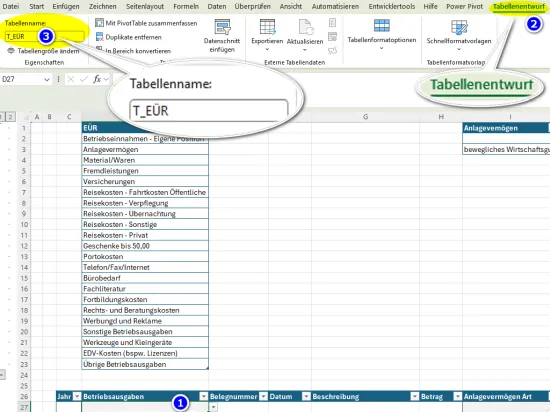Select the cell Fachliteratur

tap(145, 289)
